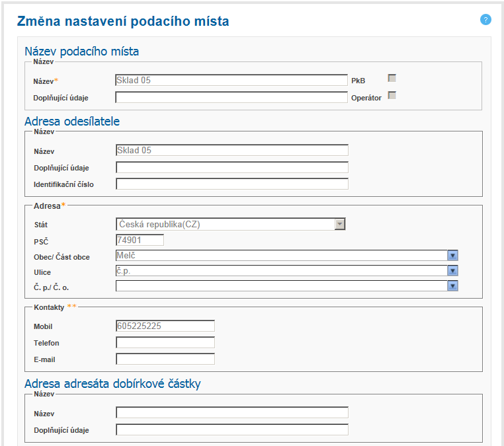Click Doplňující údaje field for dobírka recipient
The image size is (504, 446).
click(x=231, y=430)
